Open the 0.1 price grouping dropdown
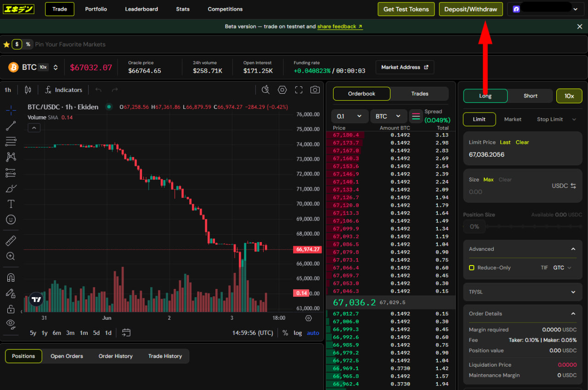The height and width of the screenshot is (390, 588). 350,116
